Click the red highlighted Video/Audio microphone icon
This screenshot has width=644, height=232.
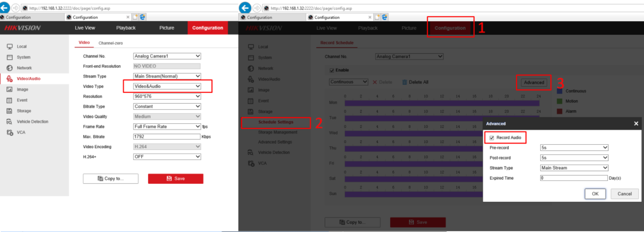pyautogui.click(x=9, y=79)
